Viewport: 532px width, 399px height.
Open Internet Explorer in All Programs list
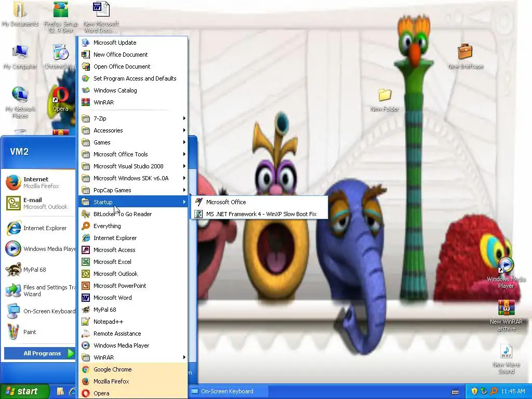pos(133,238)
